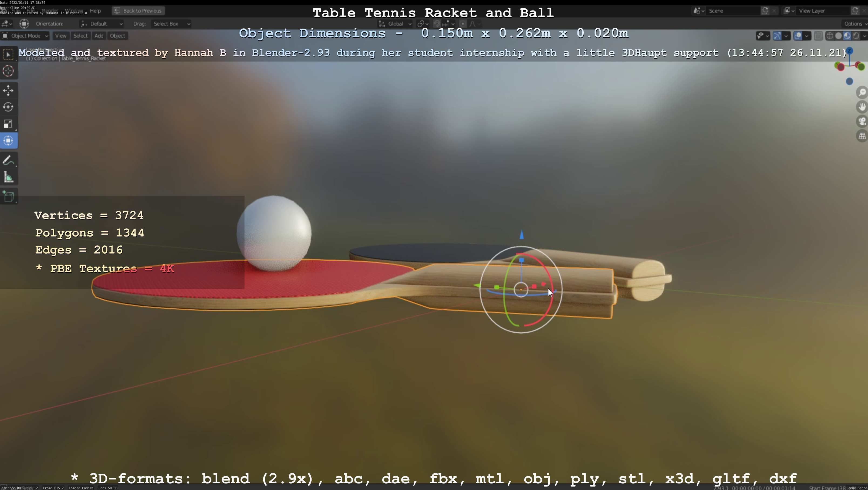
Task: Pick the Scale tool
Action: pos(8,124)
